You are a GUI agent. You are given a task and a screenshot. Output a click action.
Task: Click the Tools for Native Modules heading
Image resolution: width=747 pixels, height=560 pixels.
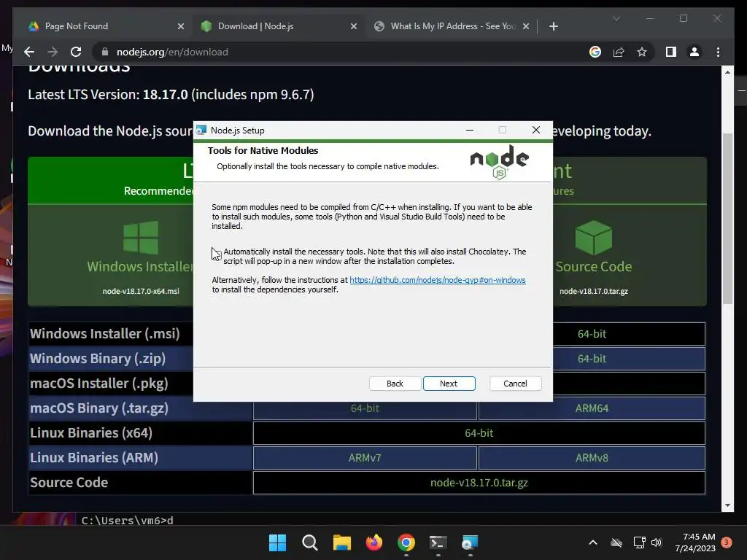click(x=263, y=150)
